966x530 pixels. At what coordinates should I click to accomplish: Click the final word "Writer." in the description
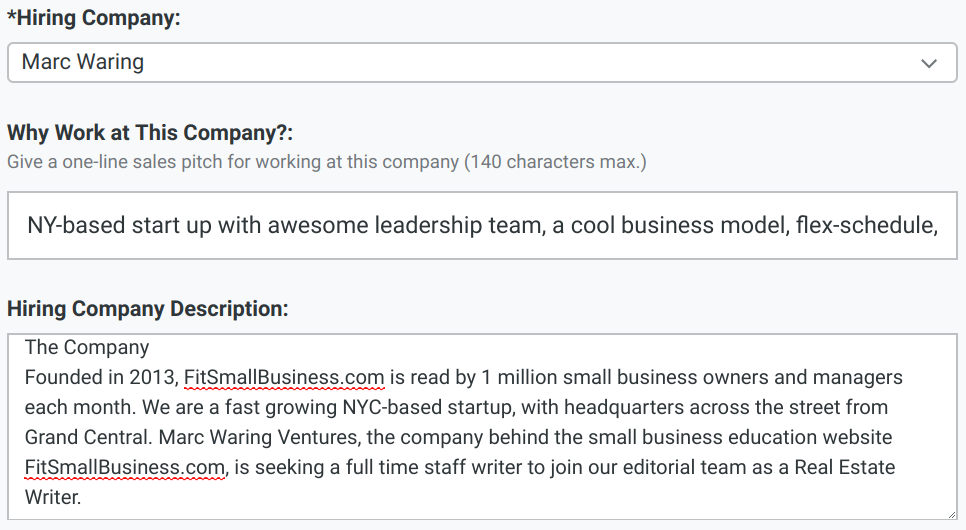point(55,497)
